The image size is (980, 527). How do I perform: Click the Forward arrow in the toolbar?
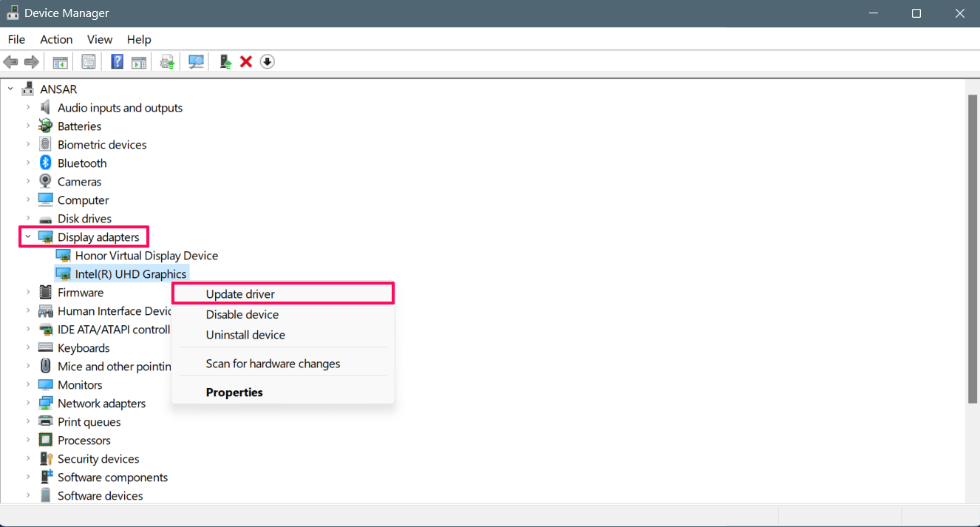tap(32, 61)
